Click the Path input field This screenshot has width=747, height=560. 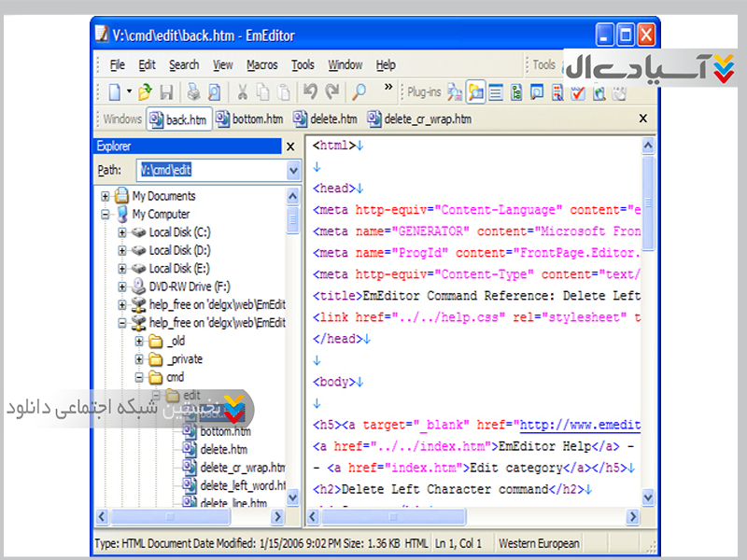(x=211, y=171)
